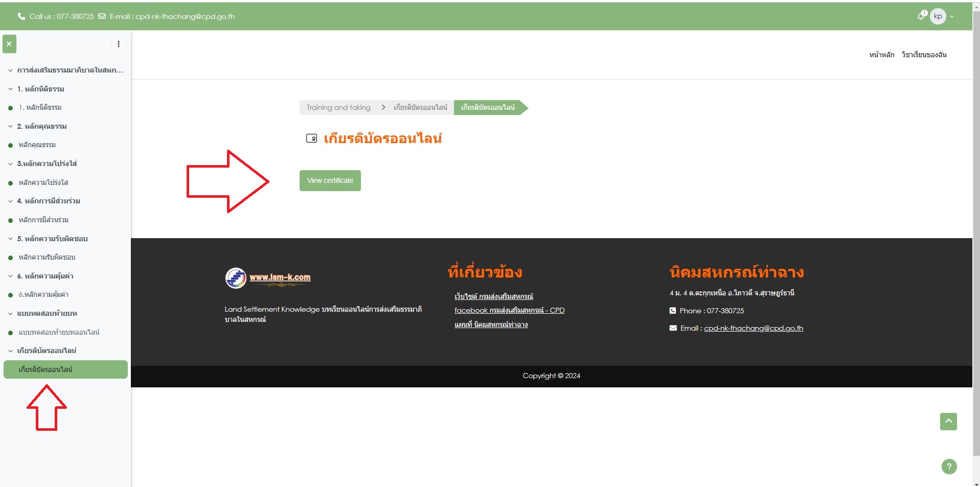Open the help question mark button

coord(949,467)
